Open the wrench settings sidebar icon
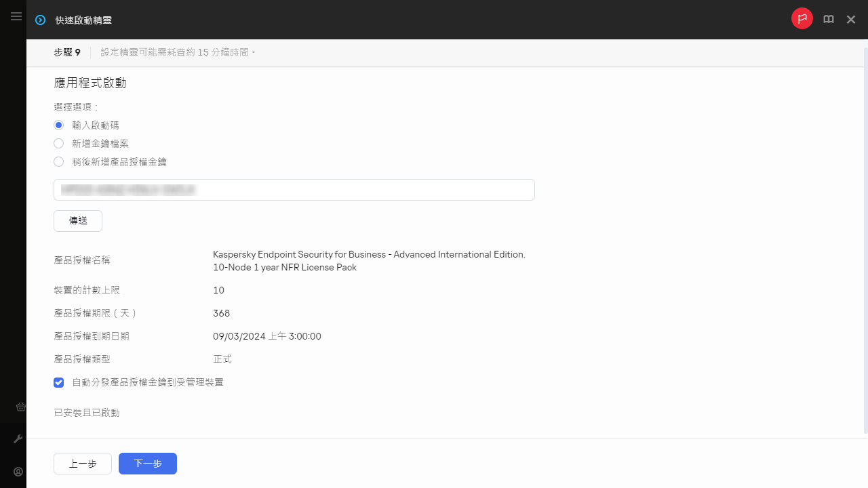 pos(19,439)
